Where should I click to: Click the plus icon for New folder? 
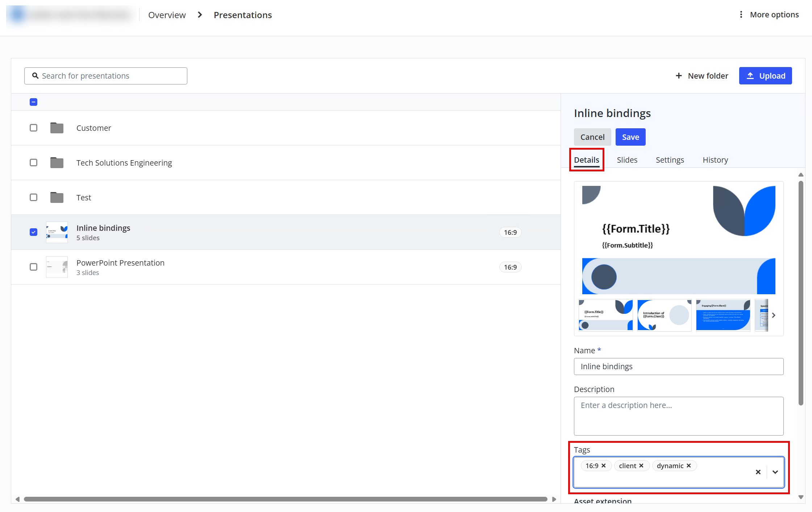pos(679,76)
